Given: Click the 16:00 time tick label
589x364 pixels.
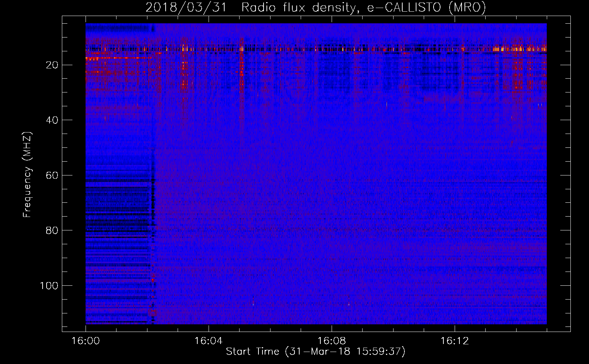Looking at the screenshot, I should tap(86, 341).
